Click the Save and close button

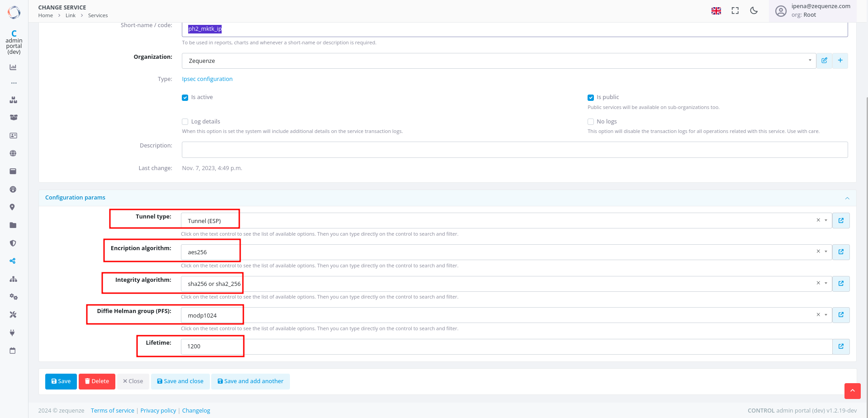pos(180,381)
